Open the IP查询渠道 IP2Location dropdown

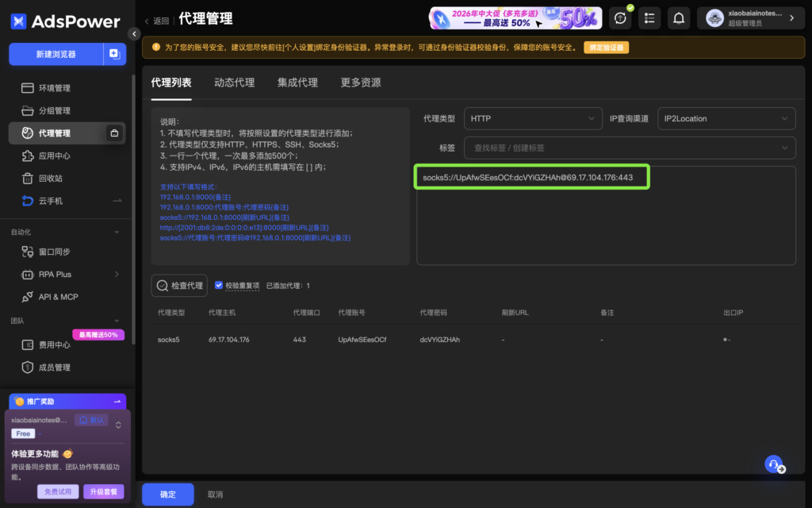(x=726, y=119)
